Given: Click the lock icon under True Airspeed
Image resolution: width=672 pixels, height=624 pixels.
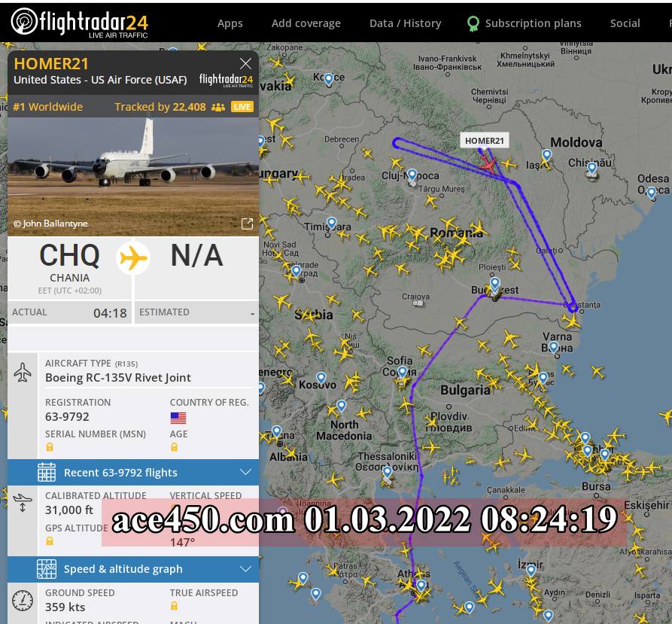Looking at the screenshot, I should pyautogui.click(x=174, y=605).
